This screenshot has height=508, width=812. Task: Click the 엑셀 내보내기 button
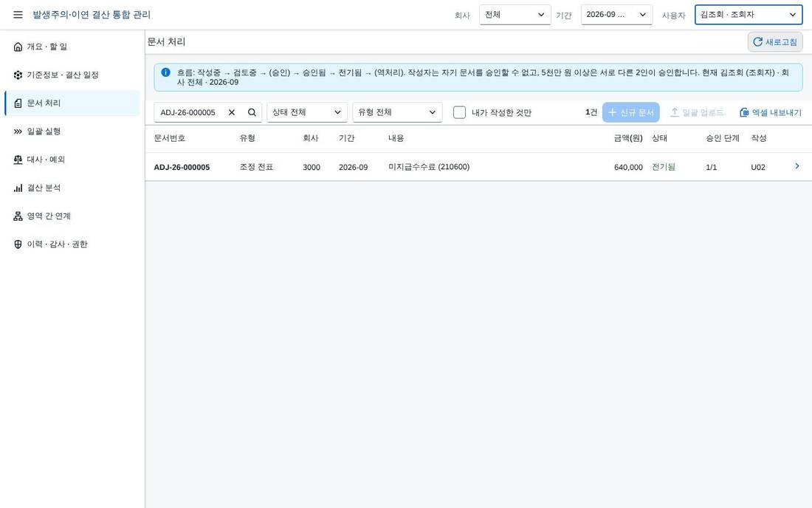coord(770,112)
